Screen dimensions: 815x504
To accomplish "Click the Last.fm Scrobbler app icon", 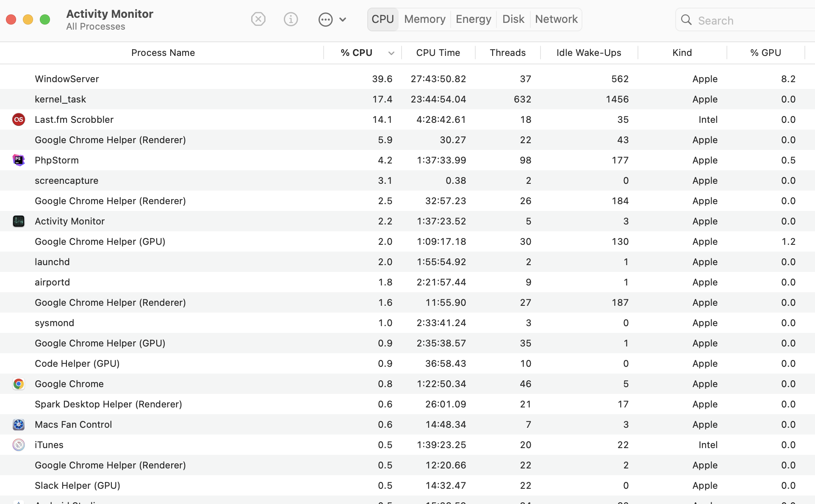I will tap(19, 119).
